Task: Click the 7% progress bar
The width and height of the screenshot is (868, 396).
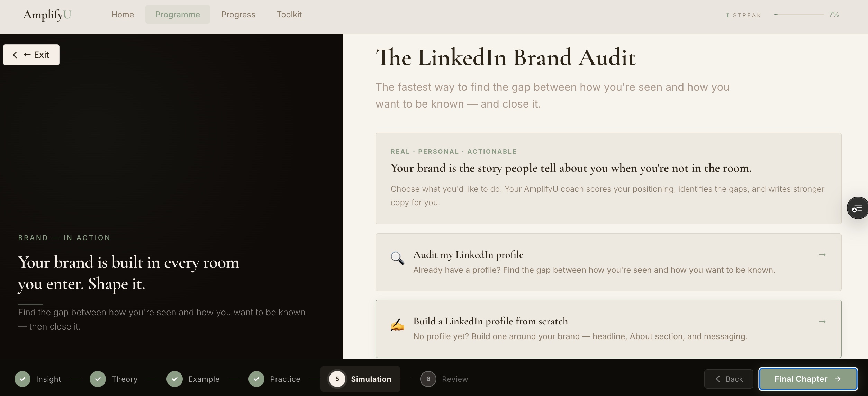Action: 799,14
